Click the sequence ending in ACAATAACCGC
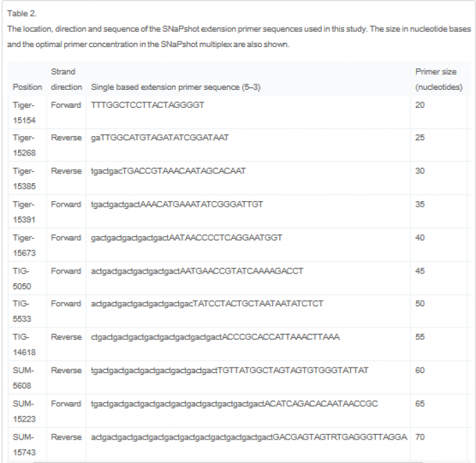Viewport: 476px width, 463px height. tap(234, 403)
